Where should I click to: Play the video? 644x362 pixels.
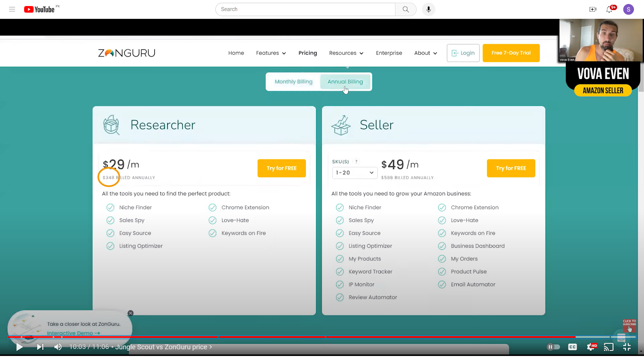click(x=19, y=347)
